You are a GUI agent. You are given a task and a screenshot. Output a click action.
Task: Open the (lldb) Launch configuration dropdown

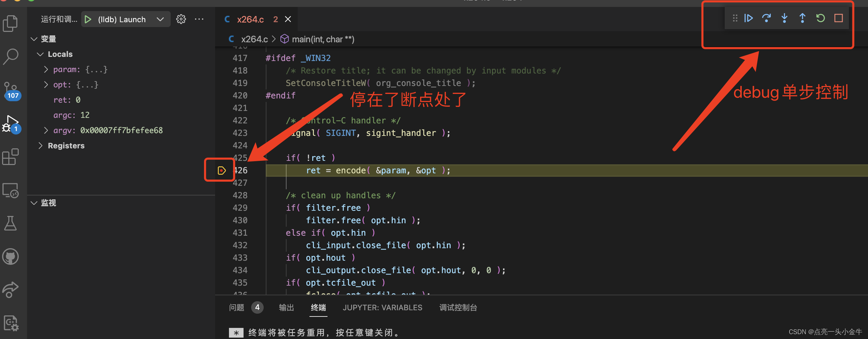pos(160,19)
